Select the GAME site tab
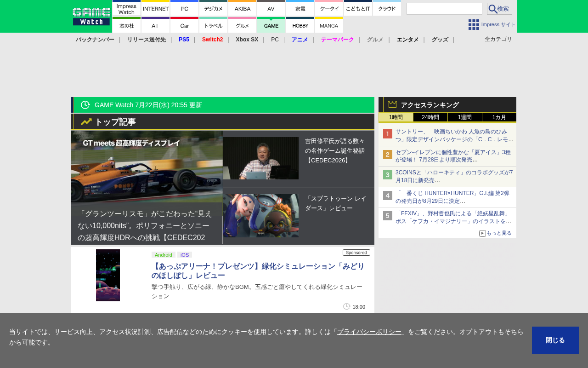The height and width of the screenshot is (368, 588). click(x=271, y=25)
